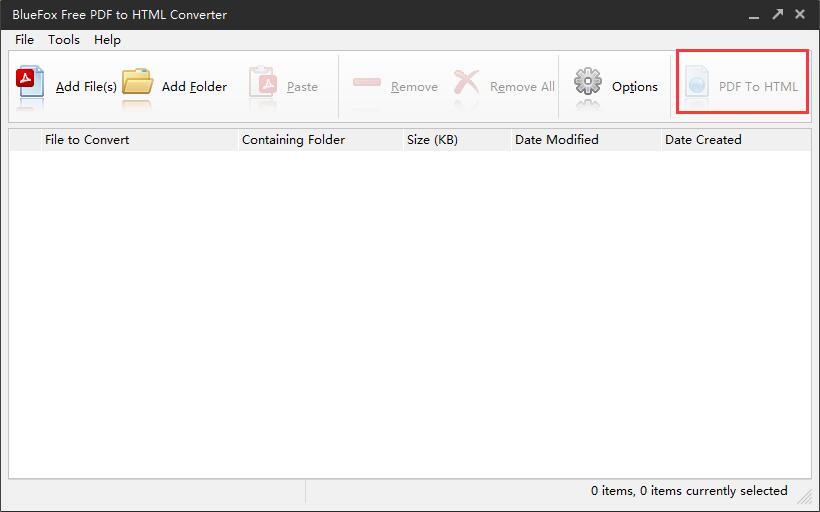
Task: Click the Add Folder yellow folder icon
Action: click(x=137, y=82)
